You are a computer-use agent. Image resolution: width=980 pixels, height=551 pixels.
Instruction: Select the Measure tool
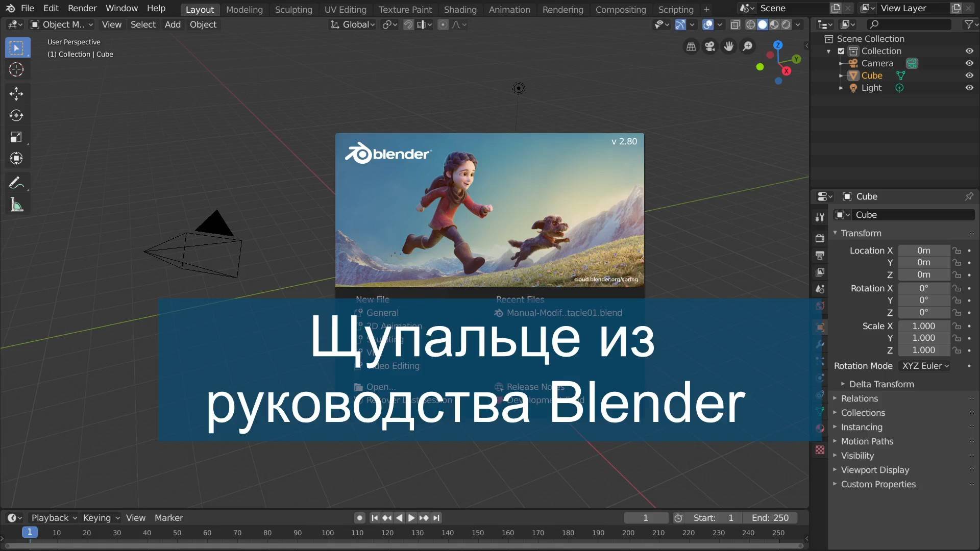[x=17, y=204]
